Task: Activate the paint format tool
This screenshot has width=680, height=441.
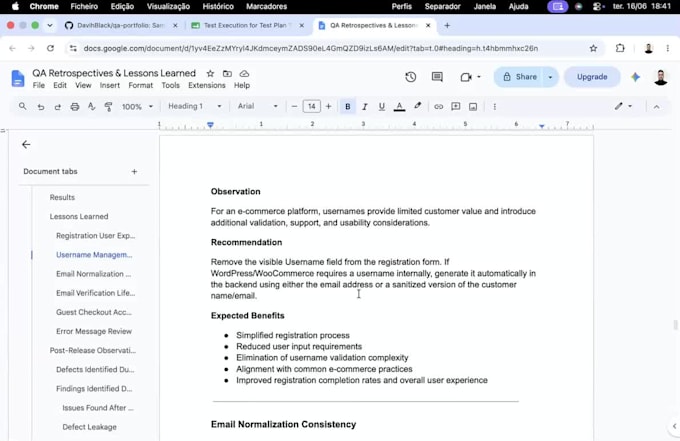Action: click(x=108, y=107)
